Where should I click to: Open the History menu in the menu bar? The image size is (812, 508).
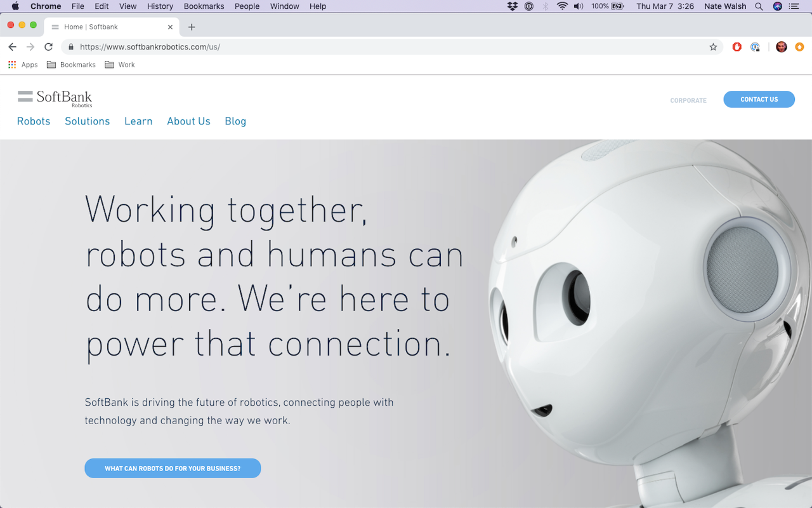click(x=160, y=6)
